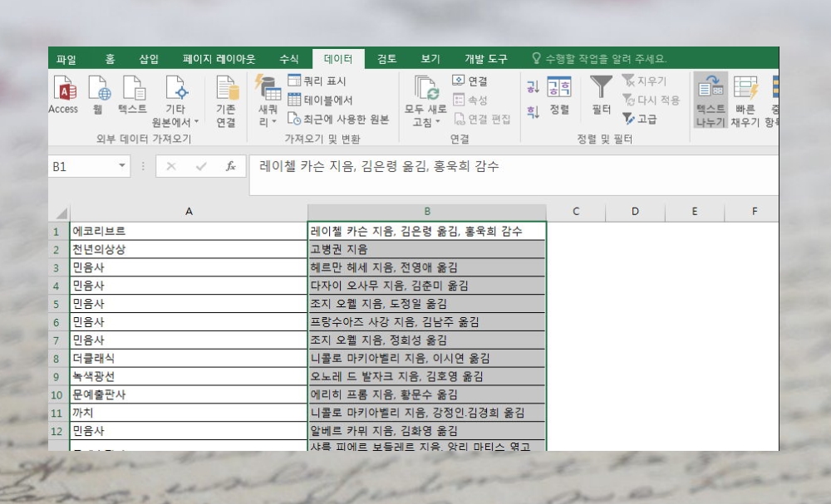Screen dimensions: 831x504
Task: Click cell containing 녹색광선
Action: [x=189, y=376]
